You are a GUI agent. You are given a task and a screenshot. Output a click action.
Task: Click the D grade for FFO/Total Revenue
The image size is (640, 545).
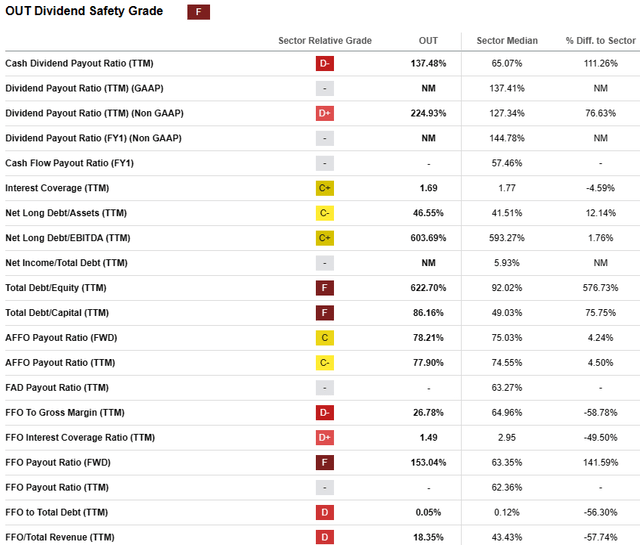click(324, 537)
